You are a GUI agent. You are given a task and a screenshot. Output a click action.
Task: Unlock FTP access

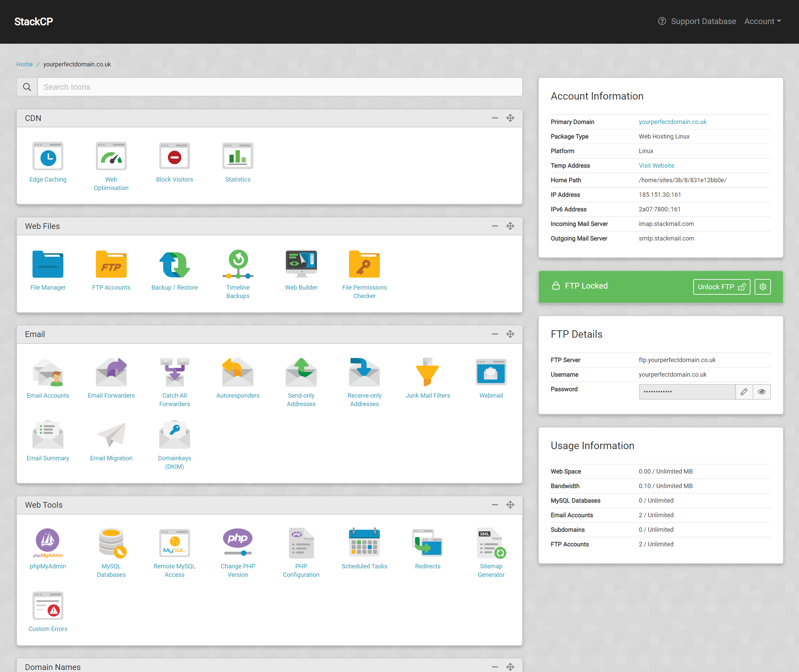(721, 287)
